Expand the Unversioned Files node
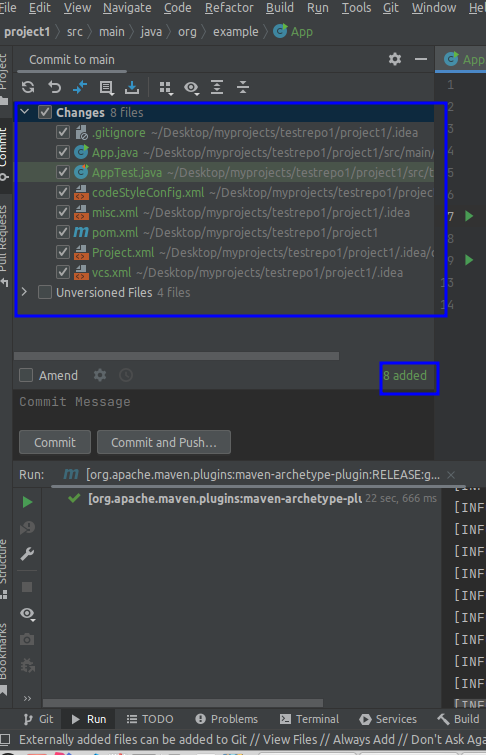 coord(25,292)
